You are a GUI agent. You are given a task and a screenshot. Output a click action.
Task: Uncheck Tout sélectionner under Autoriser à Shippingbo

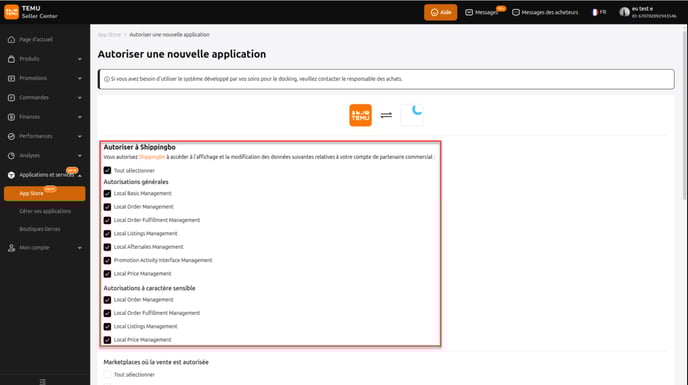[x=108, y=170]
